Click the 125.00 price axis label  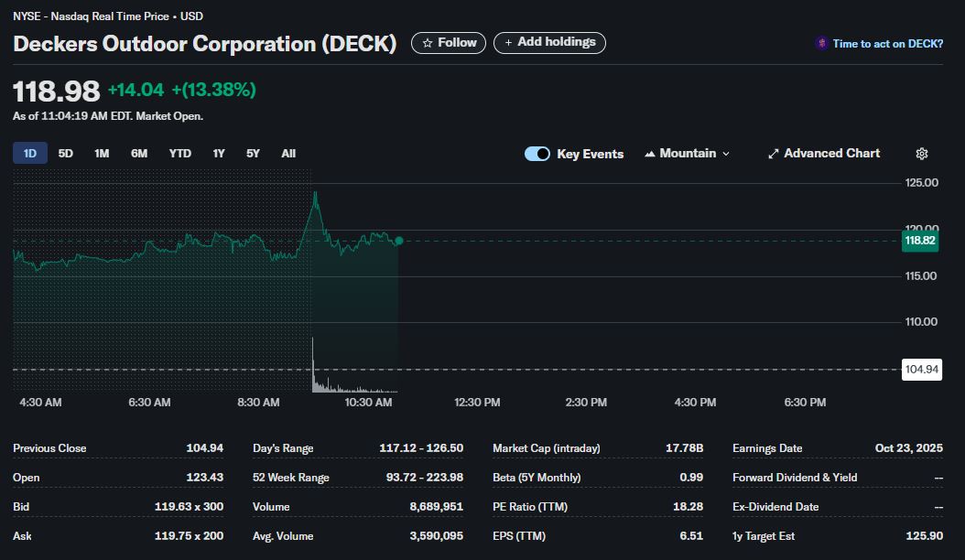pos(921,183)
